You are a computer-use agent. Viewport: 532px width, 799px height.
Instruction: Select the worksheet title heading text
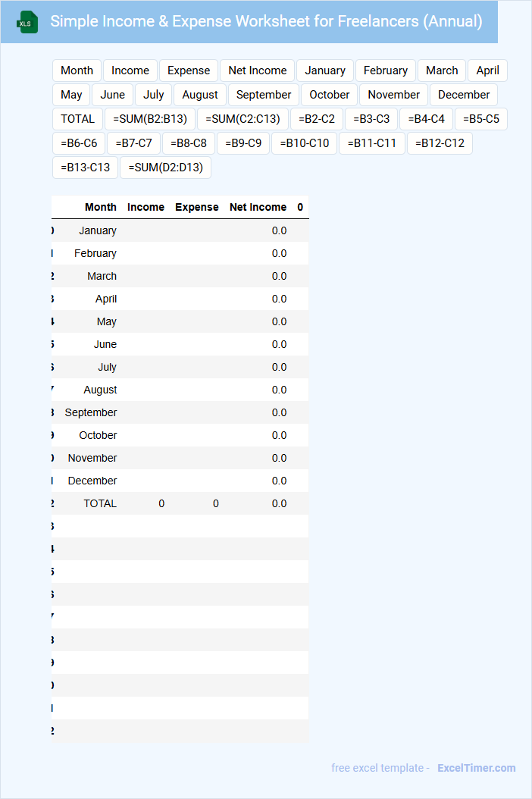pos(266,21)
